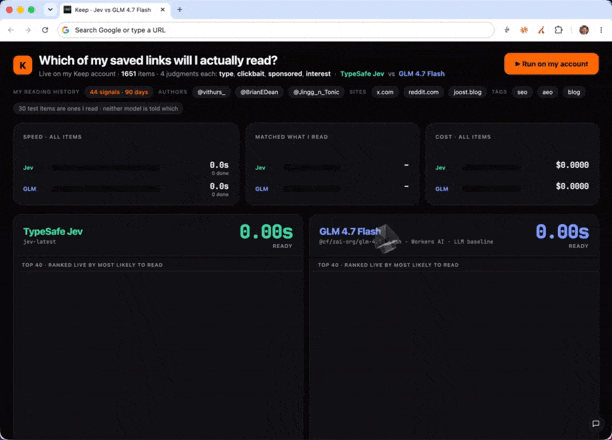Click the macOS green fullscreen window button
Viewport: 612px width, 440px height.
tap(31, 10)
